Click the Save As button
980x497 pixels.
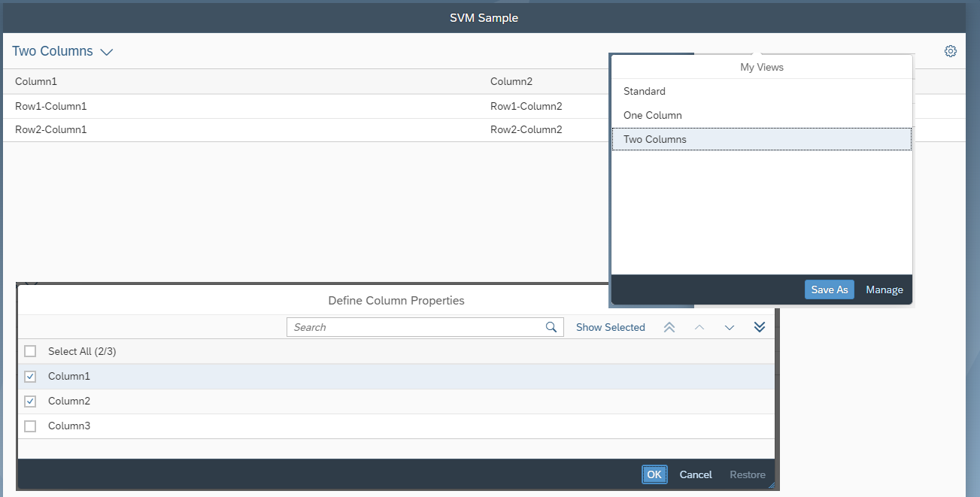click(x=830, y=289)
